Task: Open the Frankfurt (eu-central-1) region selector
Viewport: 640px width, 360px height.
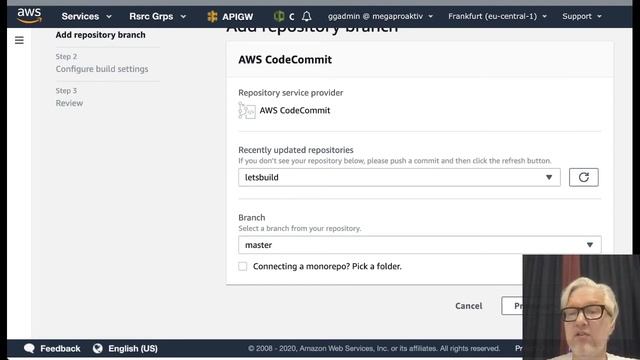Action: [x=497, y=16]
